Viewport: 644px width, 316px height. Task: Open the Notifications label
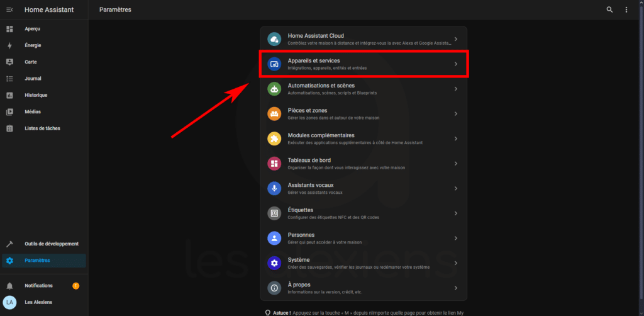38,286
